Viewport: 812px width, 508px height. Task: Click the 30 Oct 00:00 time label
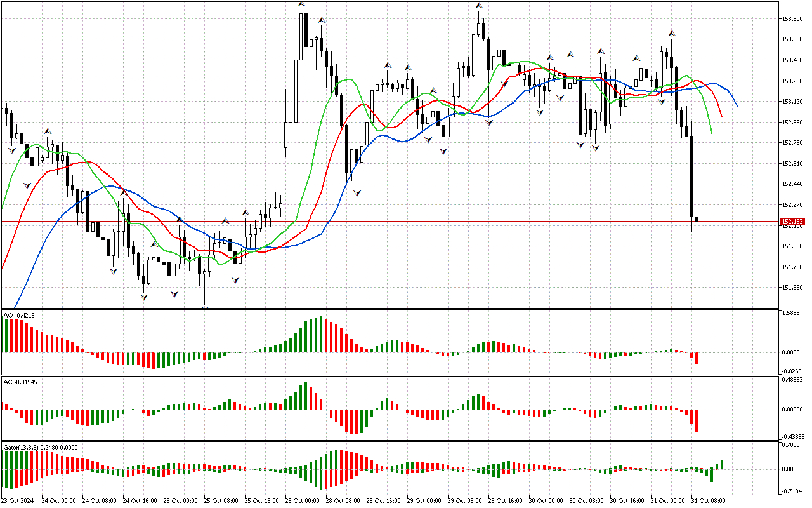pos(546,501)
